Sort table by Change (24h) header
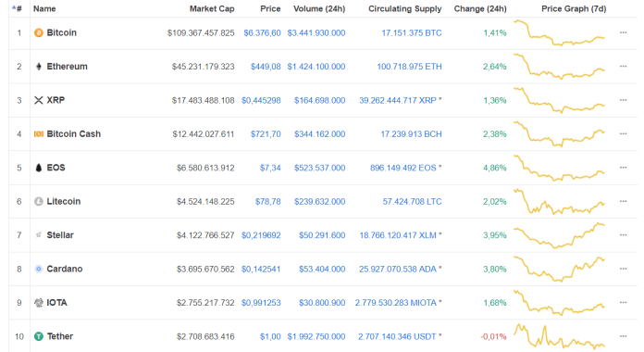Screen dimensions: 644x352 (x=480, y=8)
